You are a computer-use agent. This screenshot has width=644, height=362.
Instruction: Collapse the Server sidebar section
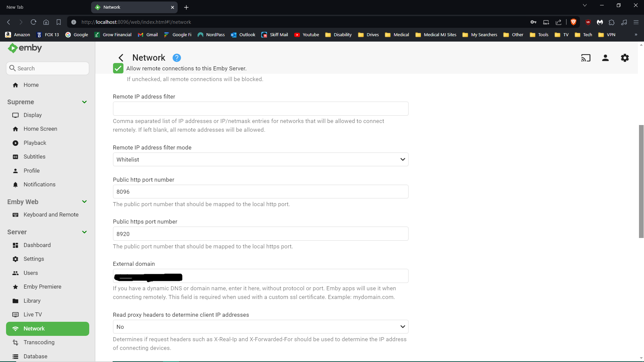84,232
